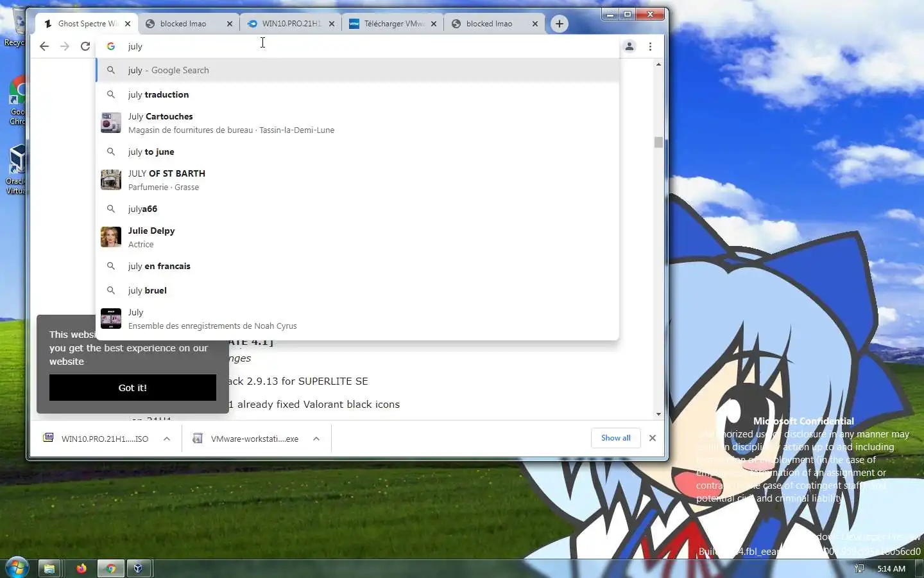Screen dimensions: 924x578
Task: Select 'JULY OF ST BARTH' suggestion
Action: coord(357,180)
